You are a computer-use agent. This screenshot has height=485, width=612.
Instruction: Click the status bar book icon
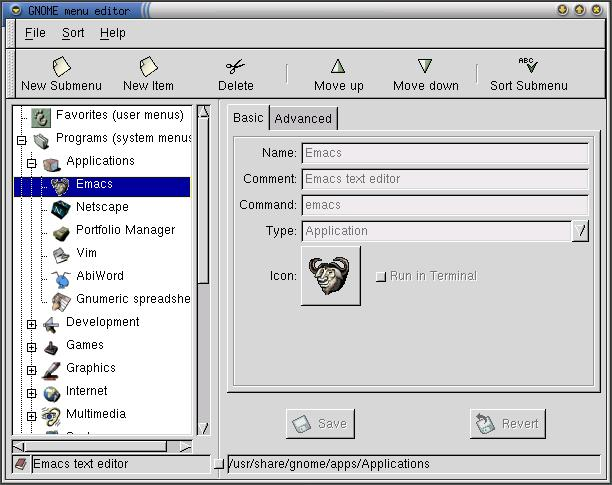click(x=21, y=464)
